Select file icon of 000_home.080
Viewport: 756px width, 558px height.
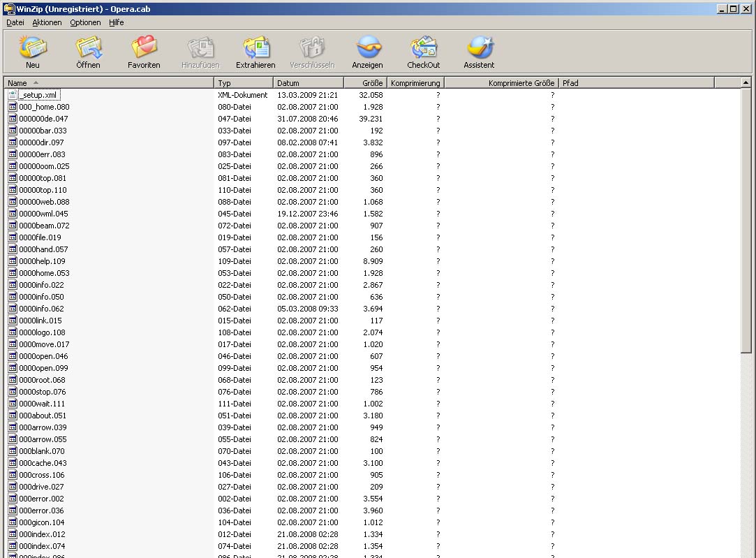pyautogui.click(x=13, y=107)
